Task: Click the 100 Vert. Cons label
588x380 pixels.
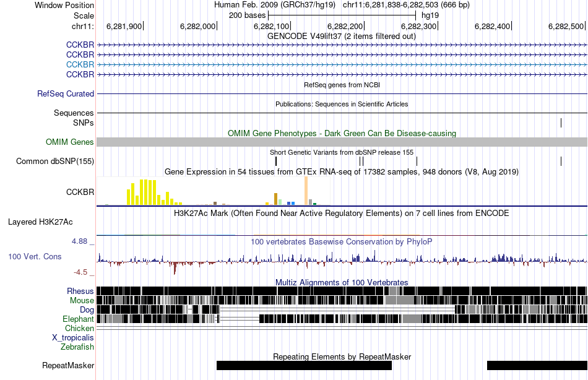Action: [x=35, y=257]
